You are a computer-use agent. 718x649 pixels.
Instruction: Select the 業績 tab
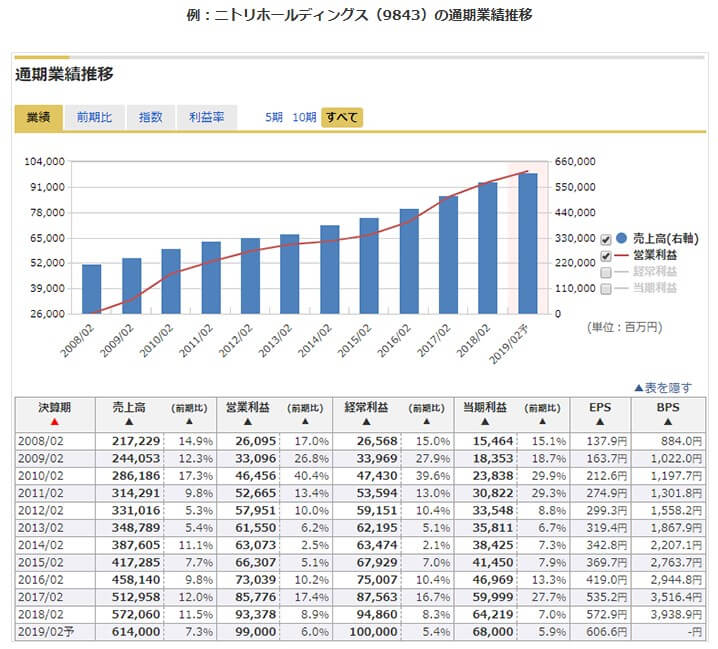[38, 118]
